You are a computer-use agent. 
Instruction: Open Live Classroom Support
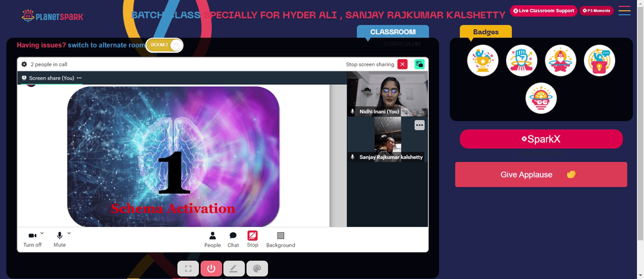point(544,11)
